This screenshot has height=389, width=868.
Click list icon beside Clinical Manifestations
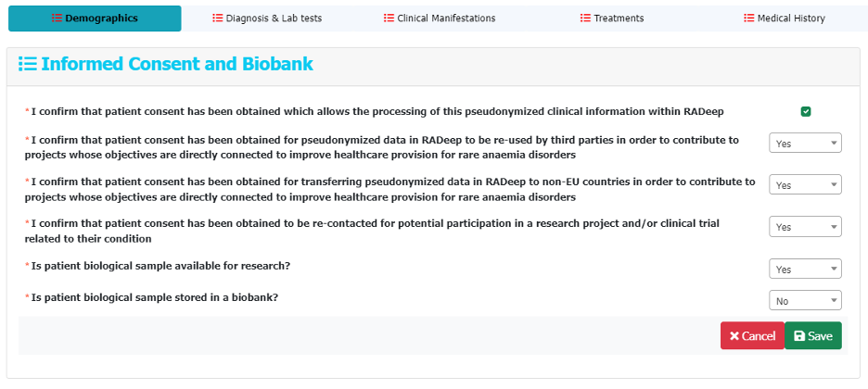coord(389,19)
